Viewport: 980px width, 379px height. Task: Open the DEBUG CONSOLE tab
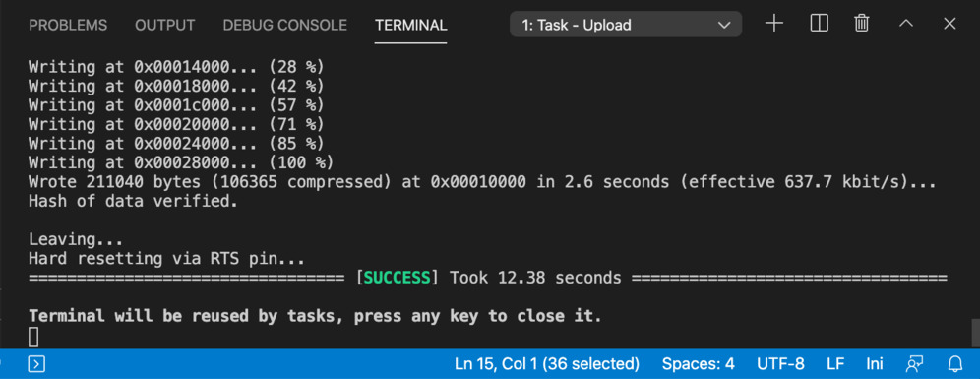click(285, 25)
